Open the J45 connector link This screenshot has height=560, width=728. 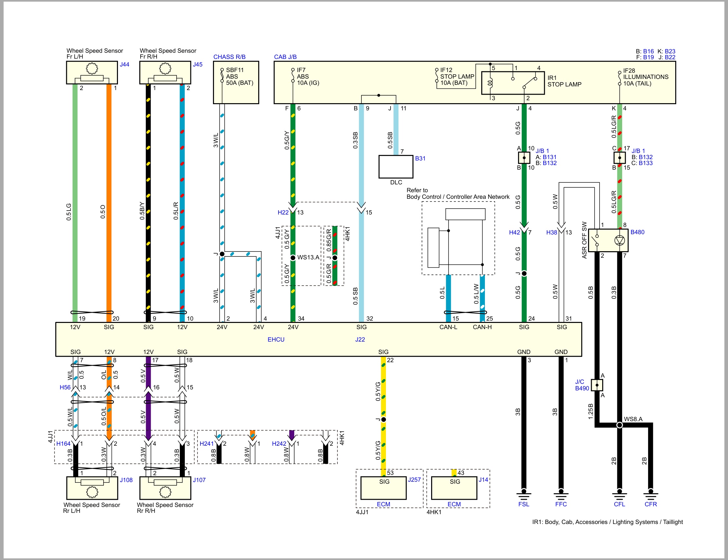coord(198,65)
